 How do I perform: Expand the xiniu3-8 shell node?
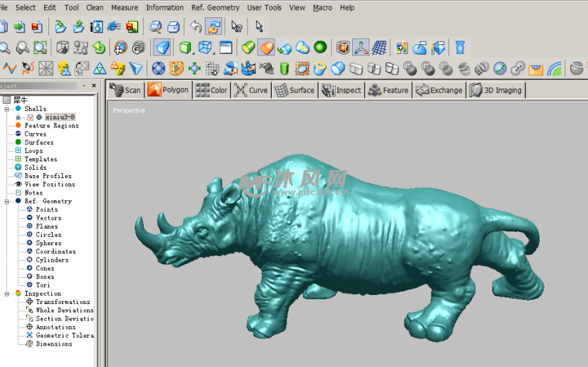coord(19,118)
